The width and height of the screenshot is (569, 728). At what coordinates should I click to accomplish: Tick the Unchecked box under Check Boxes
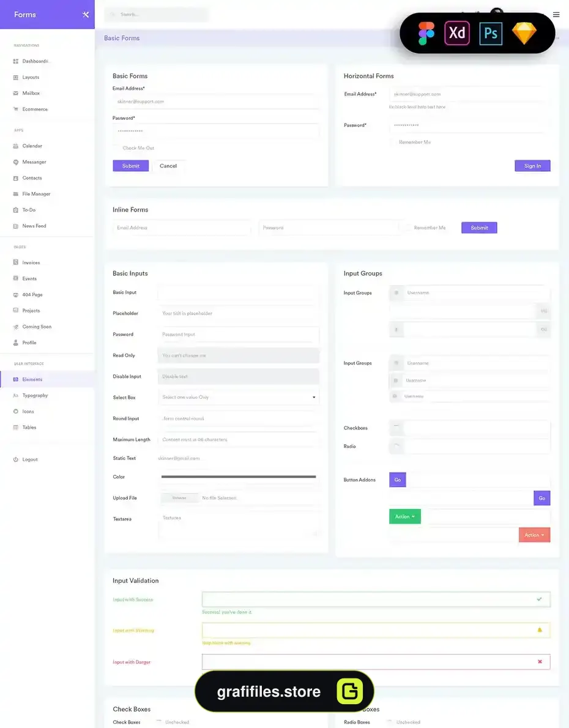tap(159, 721)
